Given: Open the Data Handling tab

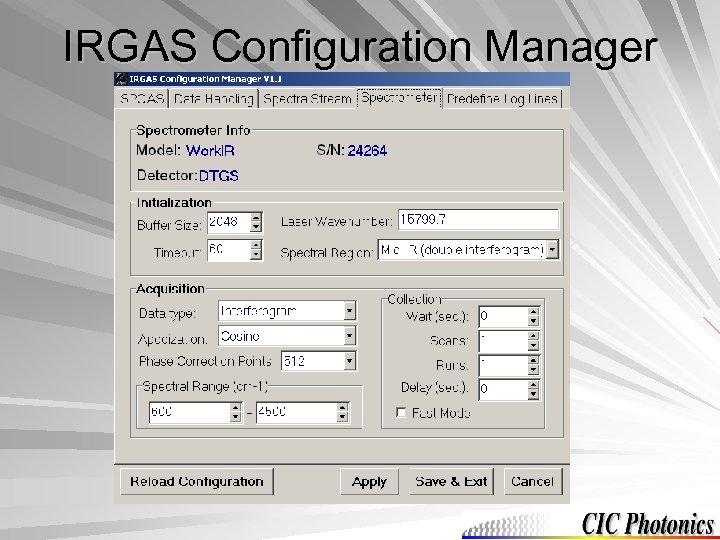Looking at the screenshot, I should coord(214,99).
